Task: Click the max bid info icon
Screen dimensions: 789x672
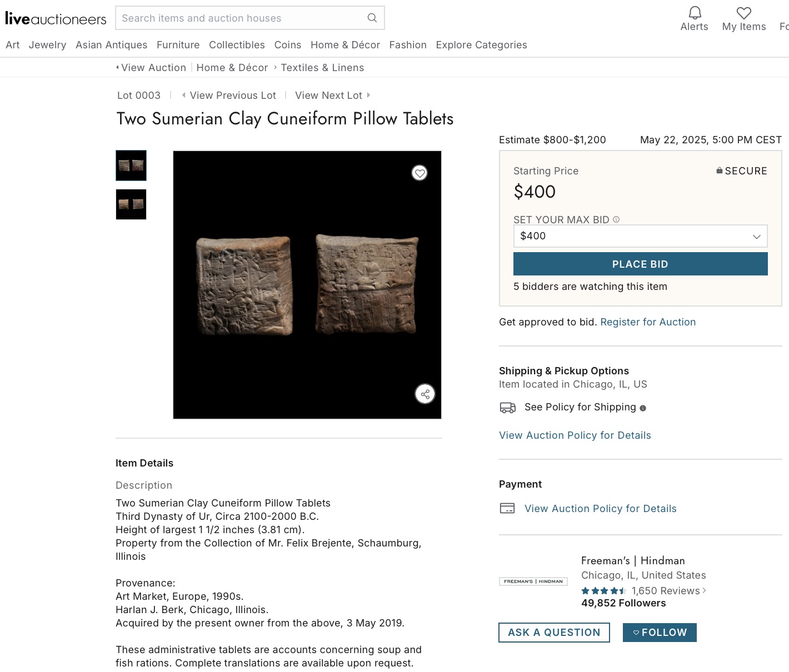Action: pyautogui.click(x=616, y=219)
